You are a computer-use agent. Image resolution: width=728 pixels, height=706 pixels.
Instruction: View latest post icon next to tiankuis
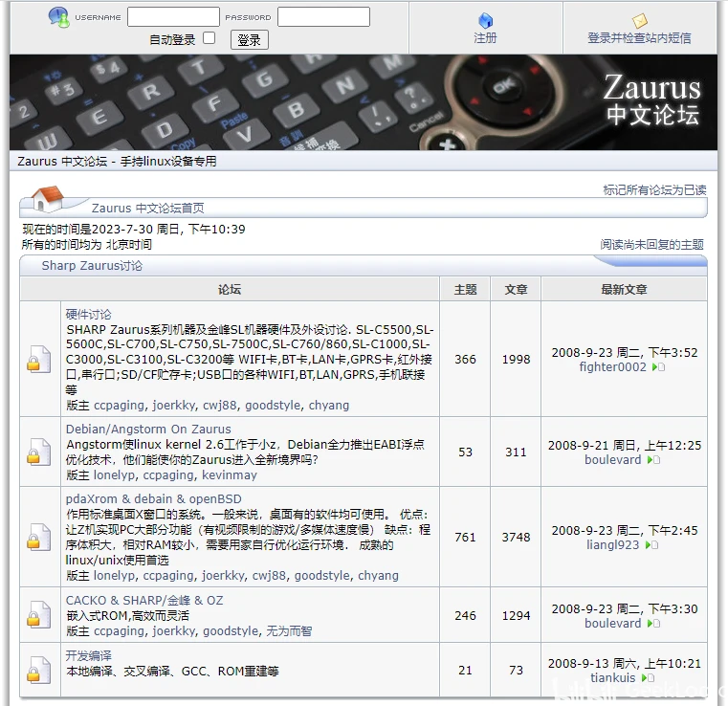click(x=648, y=678)
